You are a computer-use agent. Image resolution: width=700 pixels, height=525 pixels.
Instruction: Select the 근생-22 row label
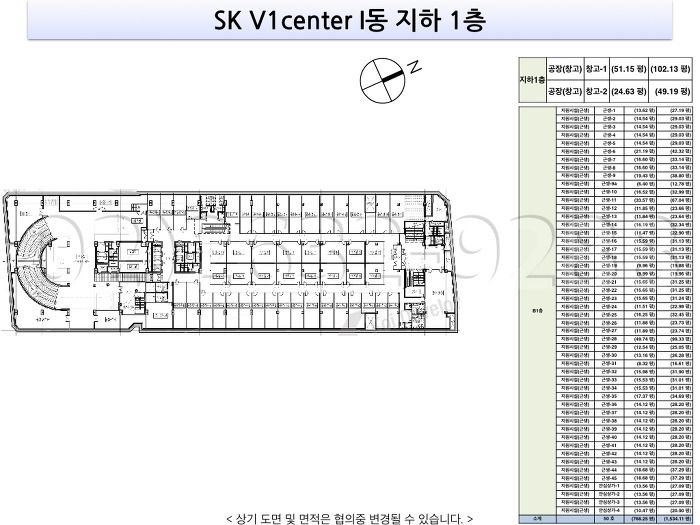tap(609, 290)
